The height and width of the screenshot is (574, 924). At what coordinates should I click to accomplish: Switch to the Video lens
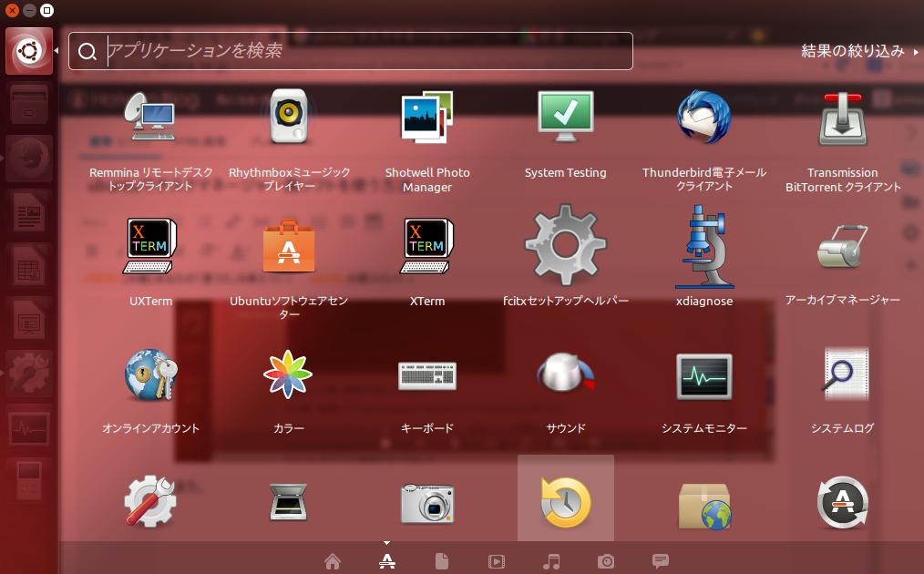[497, 561]
